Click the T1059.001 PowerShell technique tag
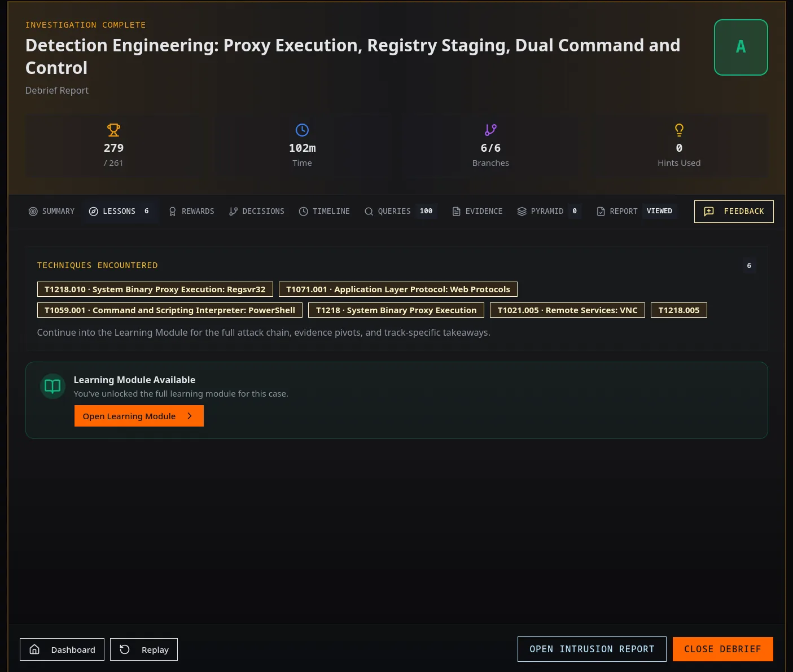 (170, 310)
